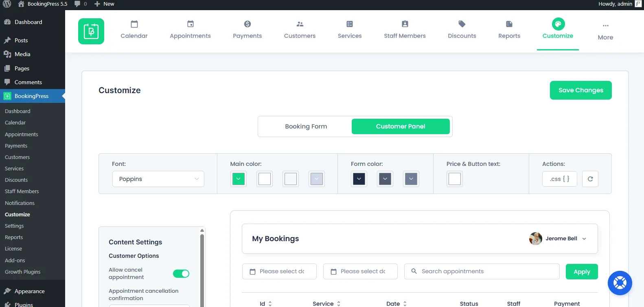Screen dimensions: 644x307
Task: Click the home icon beside BookingPress 5.5
Action: tap(21, 4)
